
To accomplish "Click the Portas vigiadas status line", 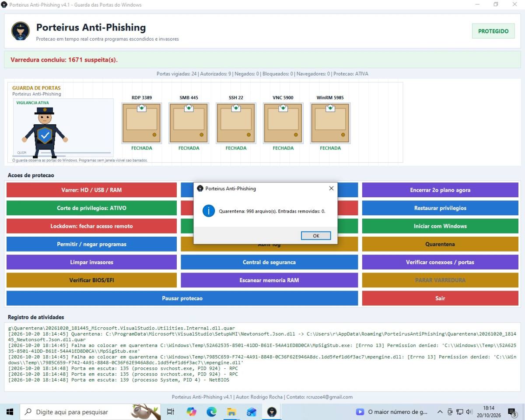I will click(x=262, y=74).
